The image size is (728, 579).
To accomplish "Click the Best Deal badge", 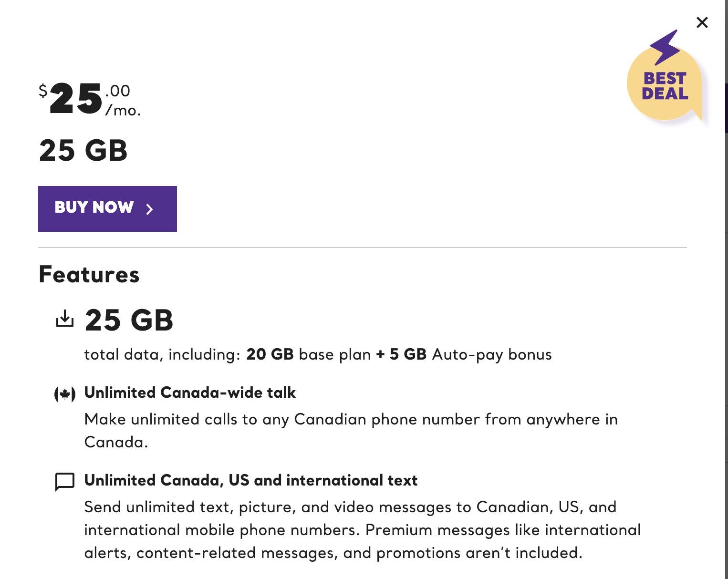I will 665,86.
